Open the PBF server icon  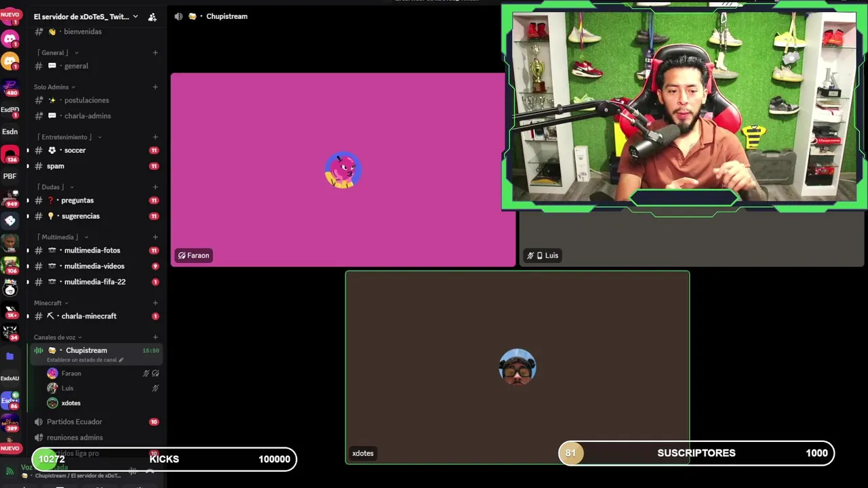pyautogui.click(x=10, y=176)
